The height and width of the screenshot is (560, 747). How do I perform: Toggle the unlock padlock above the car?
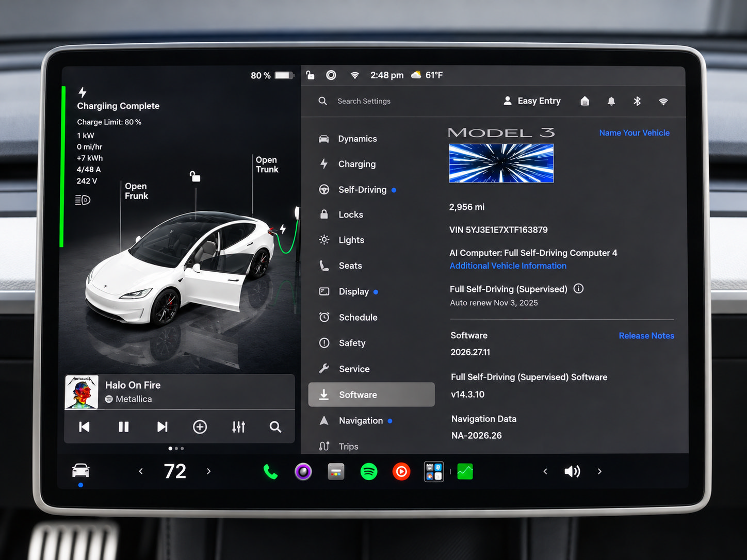195,176
